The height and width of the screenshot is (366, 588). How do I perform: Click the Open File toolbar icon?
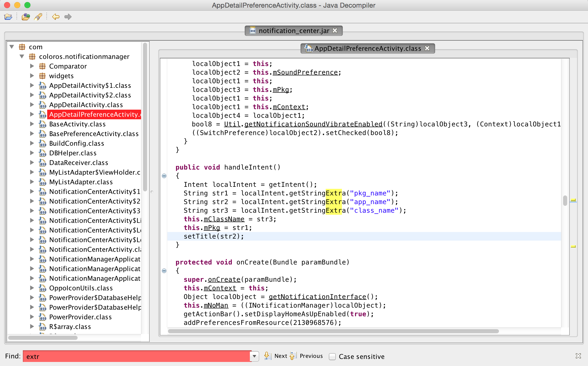[8, 17]
